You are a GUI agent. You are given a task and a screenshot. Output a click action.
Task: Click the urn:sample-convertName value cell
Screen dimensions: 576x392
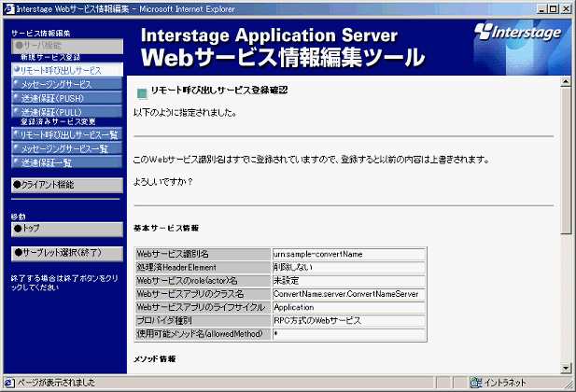[x=349, y=254]
